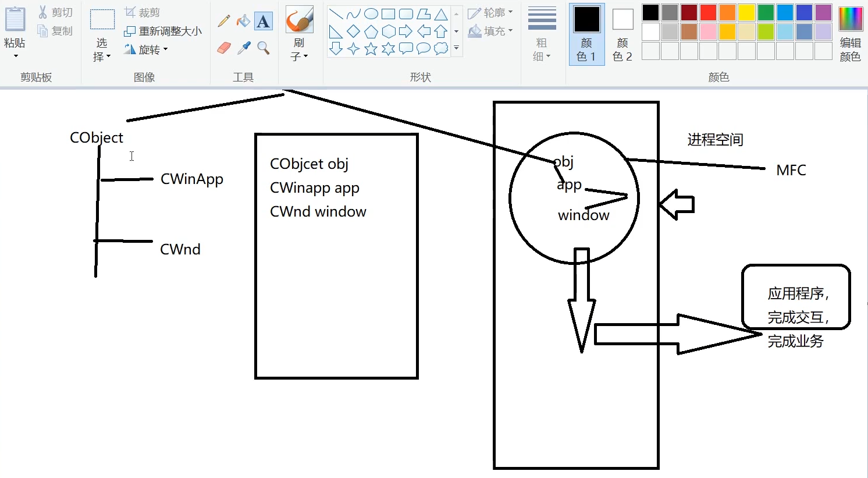868x478 pixels.
Task: Pick the pink color swatch
Action: tap(708, 31)
